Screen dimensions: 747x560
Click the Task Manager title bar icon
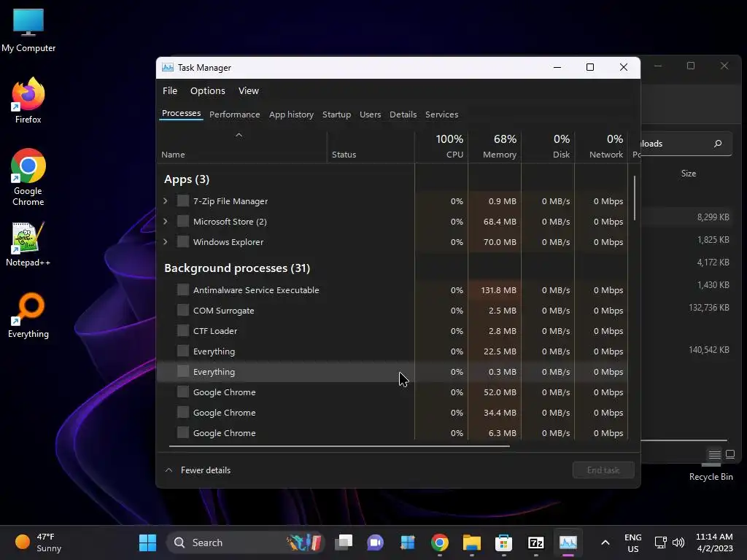coord(168,68)
